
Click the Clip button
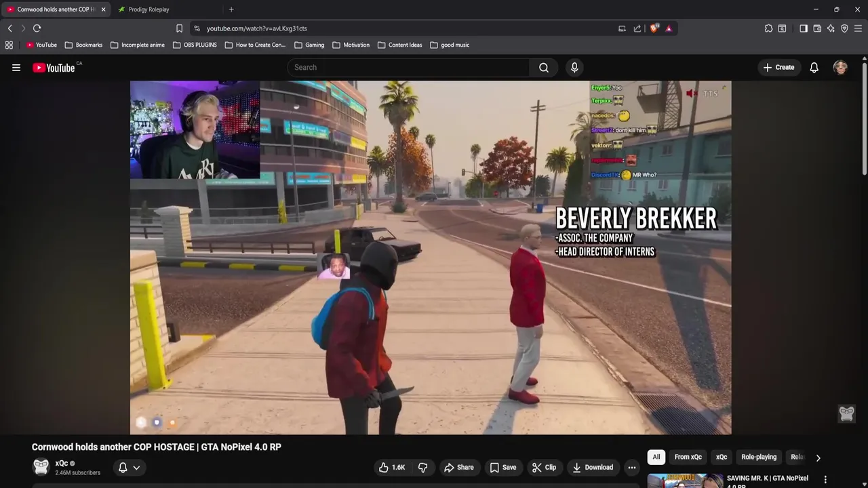tap(544, 467)
